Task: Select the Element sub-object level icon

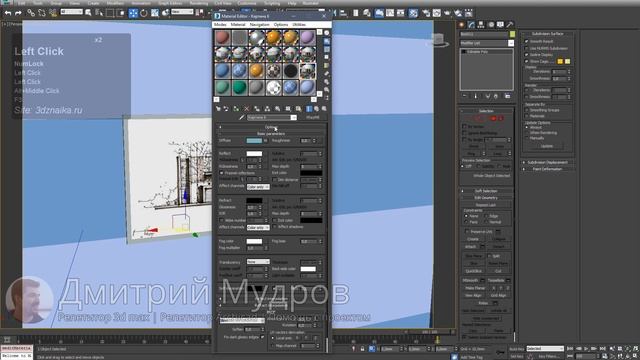Action: coord(501,118)
